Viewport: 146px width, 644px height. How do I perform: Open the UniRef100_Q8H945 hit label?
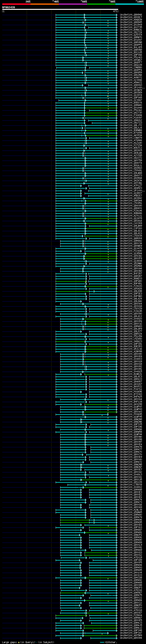(x=131, y=22)
